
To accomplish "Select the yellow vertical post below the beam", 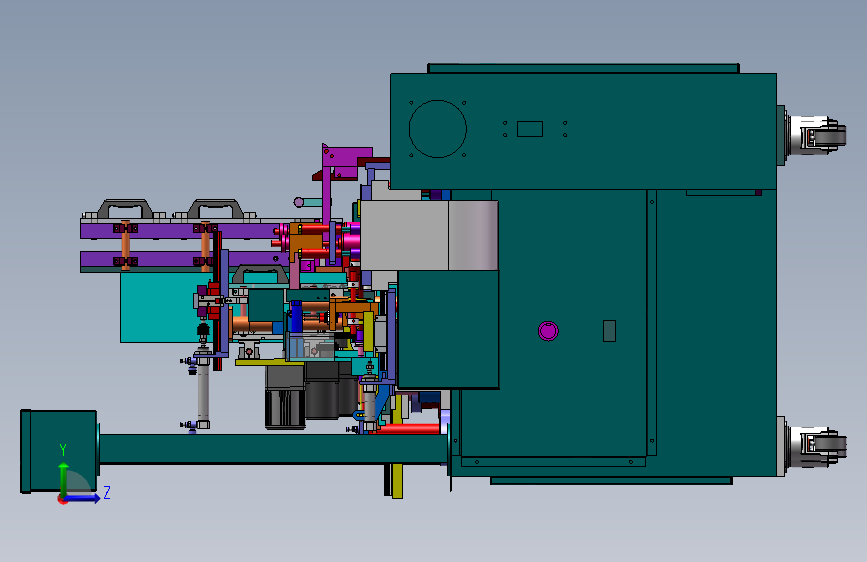I will pos(397,481).
